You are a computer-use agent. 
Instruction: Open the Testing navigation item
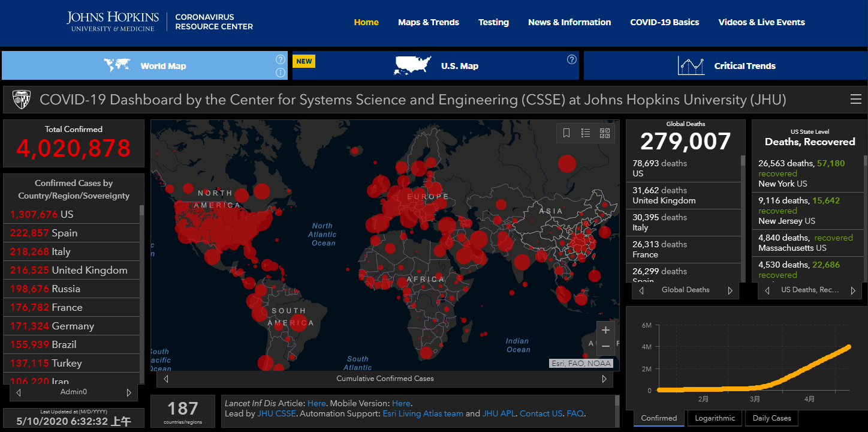[x=493, y=22]
